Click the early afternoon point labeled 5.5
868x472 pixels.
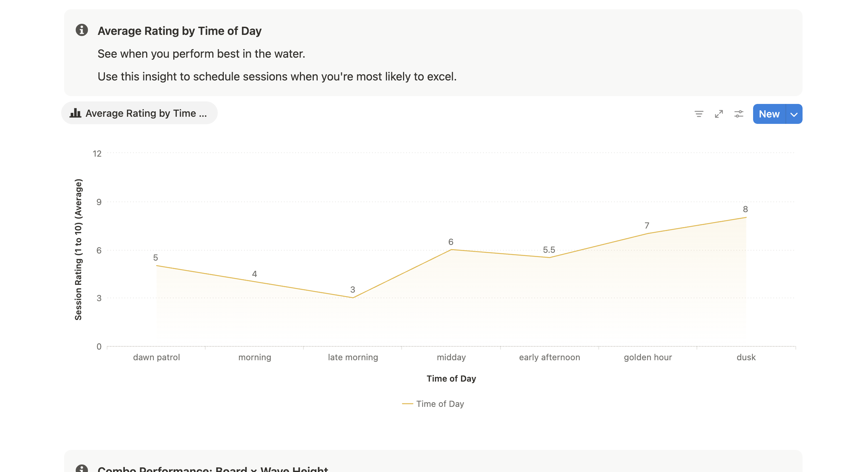pos(549,258)
